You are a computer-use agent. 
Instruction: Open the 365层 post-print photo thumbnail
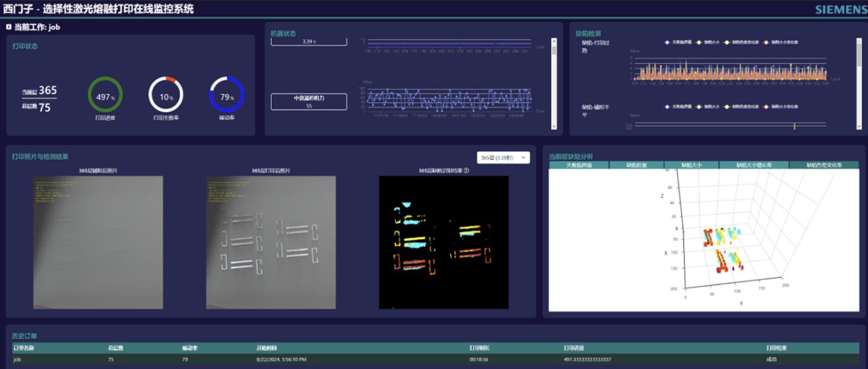pos(271,242)
